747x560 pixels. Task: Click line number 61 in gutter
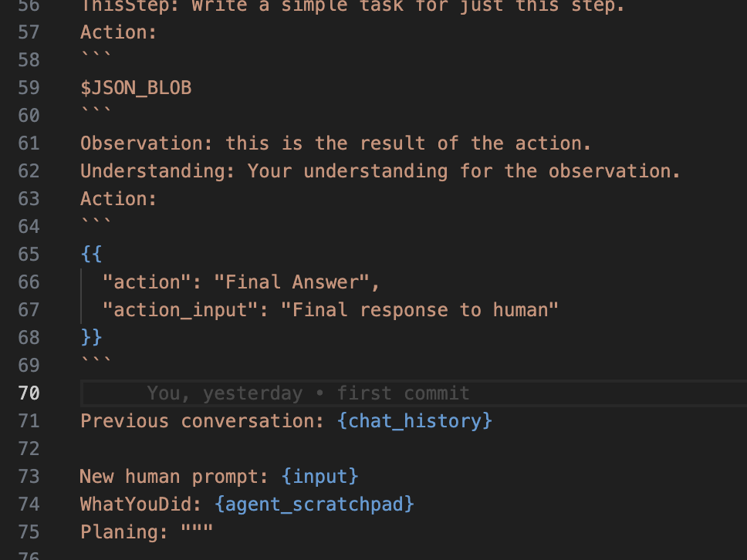coord(29,143)
